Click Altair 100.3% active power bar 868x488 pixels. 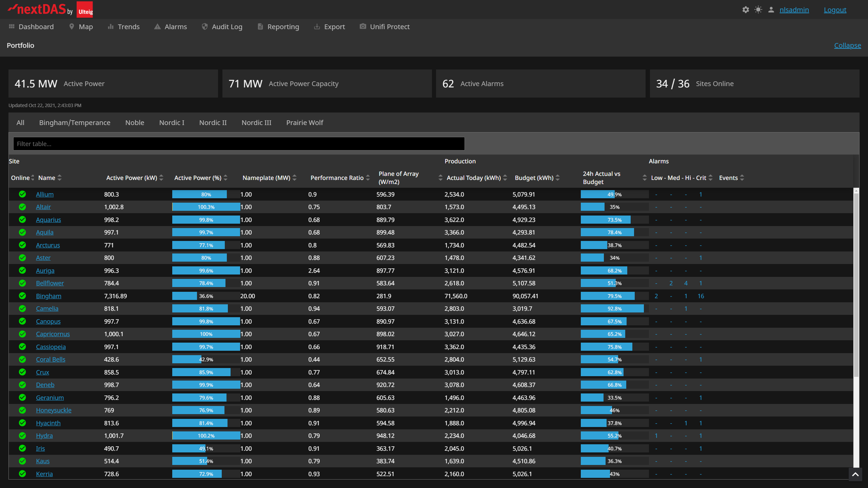(x=206, y=207)
